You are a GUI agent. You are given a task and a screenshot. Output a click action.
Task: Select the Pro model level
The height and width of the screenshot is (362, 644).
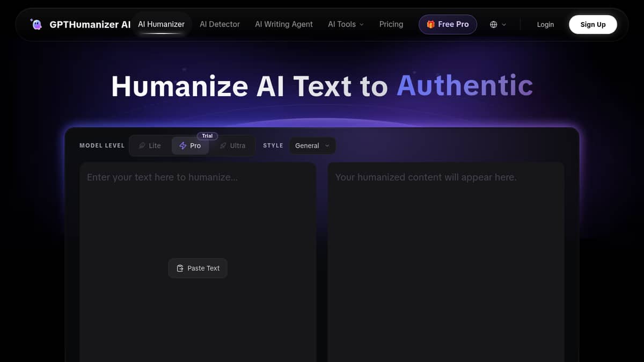coord(190,146)
